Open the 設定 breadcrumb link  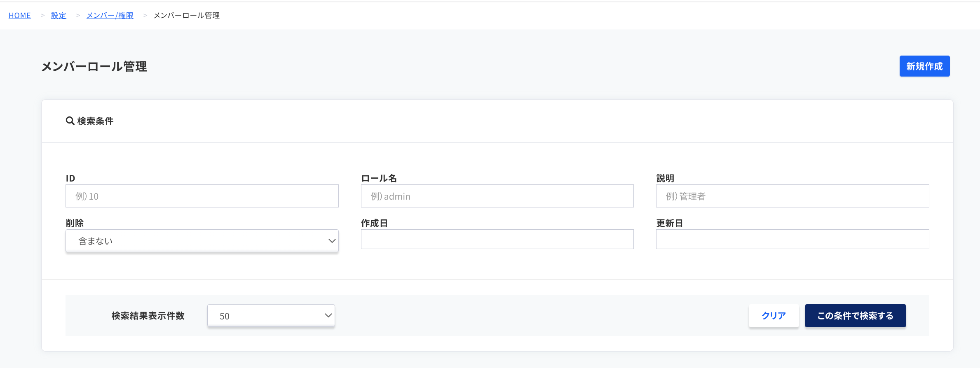[59, 15]
